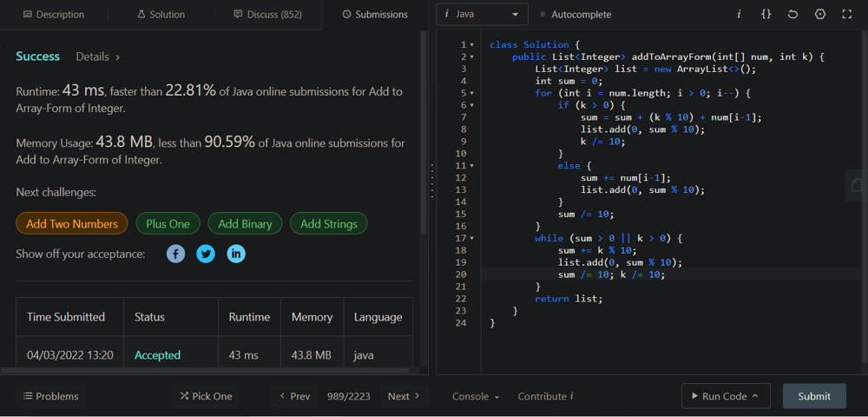
Task: Collapse fold arrow on line 5 for loop
Action: point(471,93)
